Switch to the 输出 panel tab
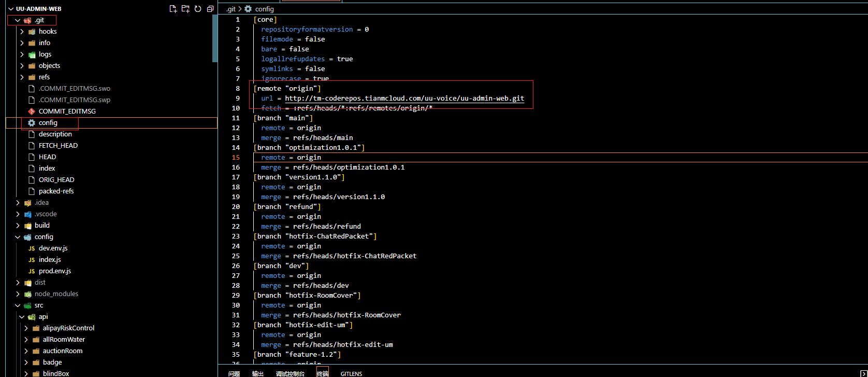The height and width of the screenshot is (377, 868). pos(258,373)
